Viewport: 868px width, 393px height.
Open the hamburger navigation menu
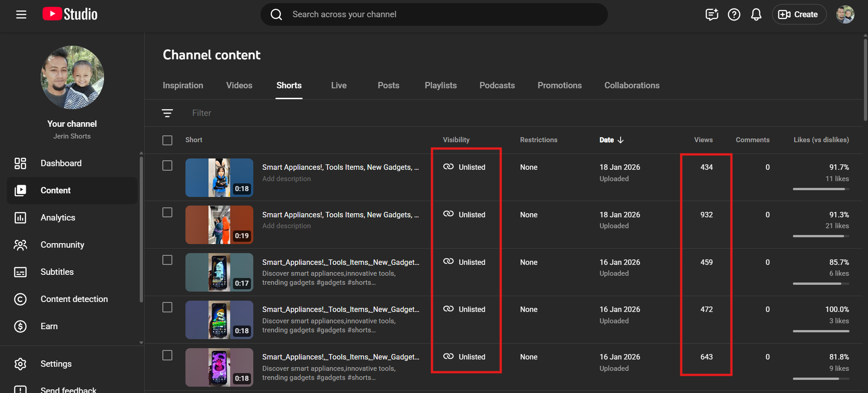[x=21, y=14]
